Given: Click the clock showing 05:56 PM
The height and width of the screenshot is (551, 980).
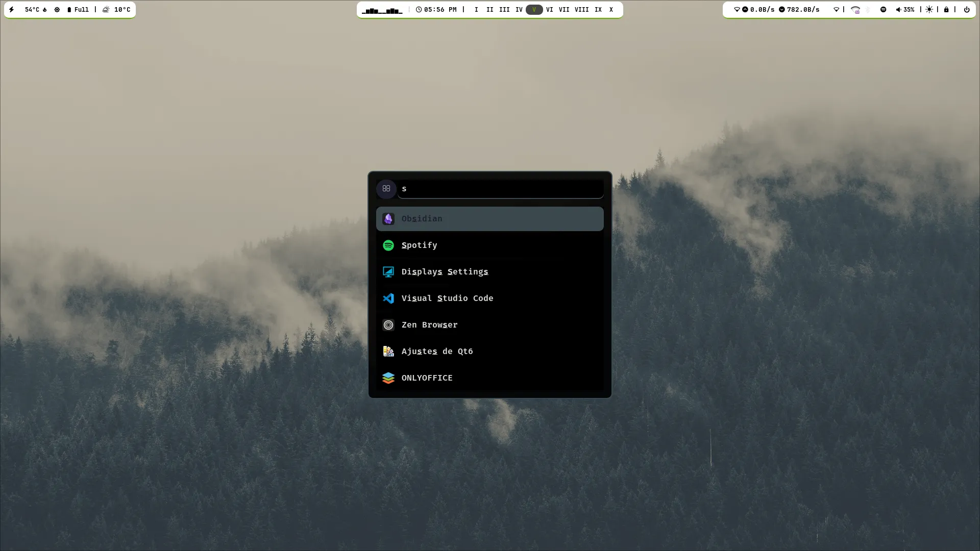Looking at the screenshot, I should pyautogui.click(x=436, y=10).
